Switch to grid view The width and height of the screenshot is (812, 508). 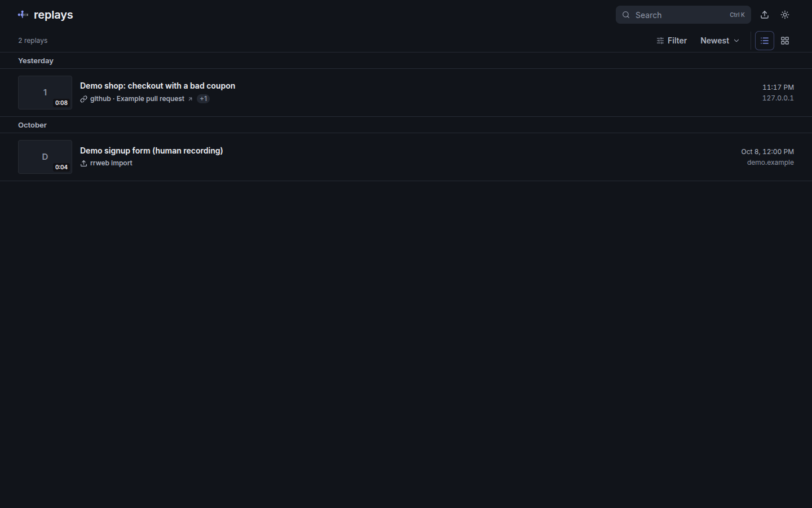point(785,41)
